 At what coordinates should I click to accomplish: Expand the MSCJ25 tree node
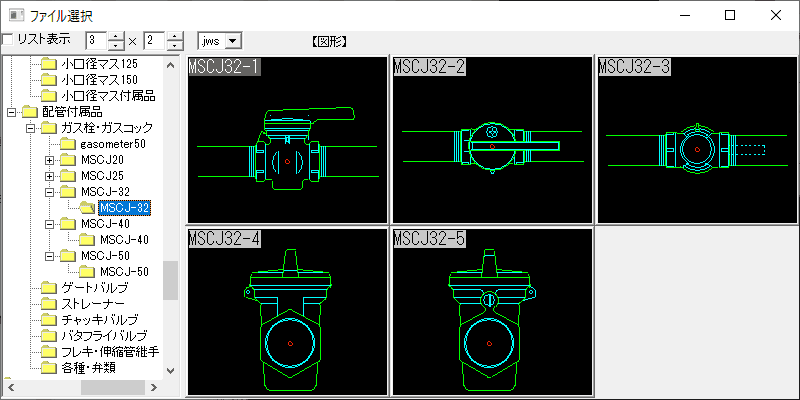(x=50, y=176)
